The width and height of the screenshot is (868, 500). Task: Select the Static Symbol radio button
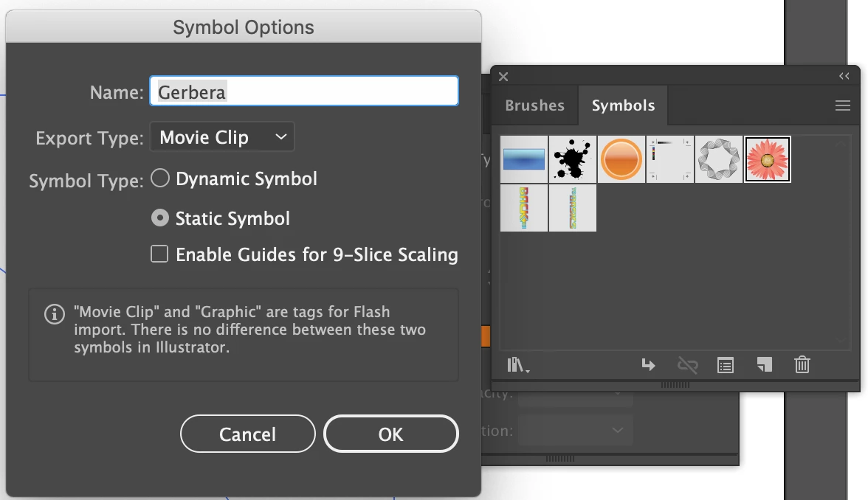coord(160,218)
